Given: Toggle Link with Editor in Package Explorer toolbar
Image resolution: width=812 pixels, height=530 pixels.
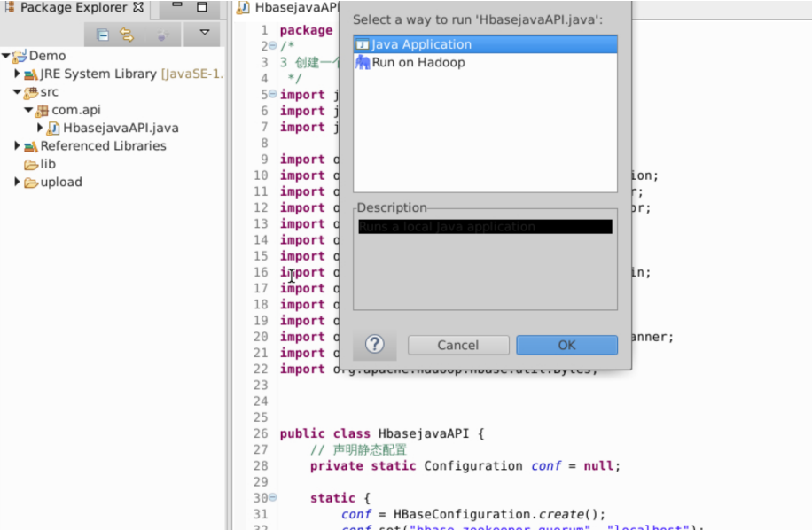Looking at the screenshot, I should 126,34.
